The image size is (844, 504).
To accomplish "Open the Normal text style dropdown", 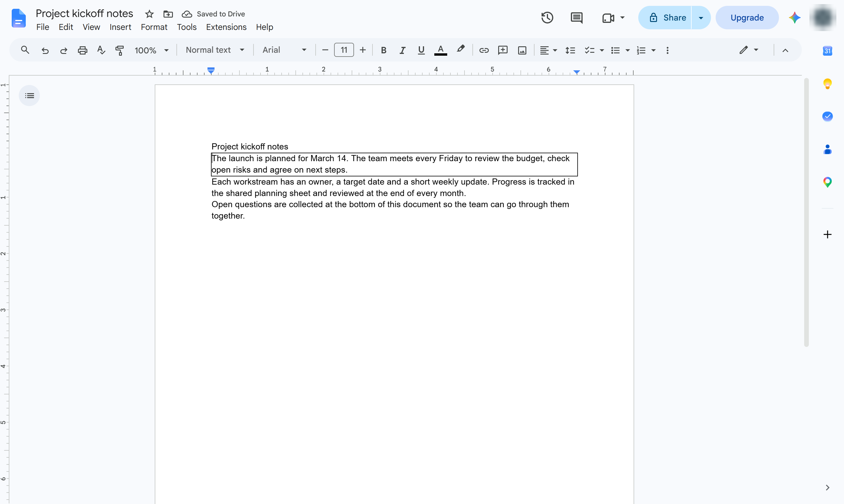I will [215, 50].
